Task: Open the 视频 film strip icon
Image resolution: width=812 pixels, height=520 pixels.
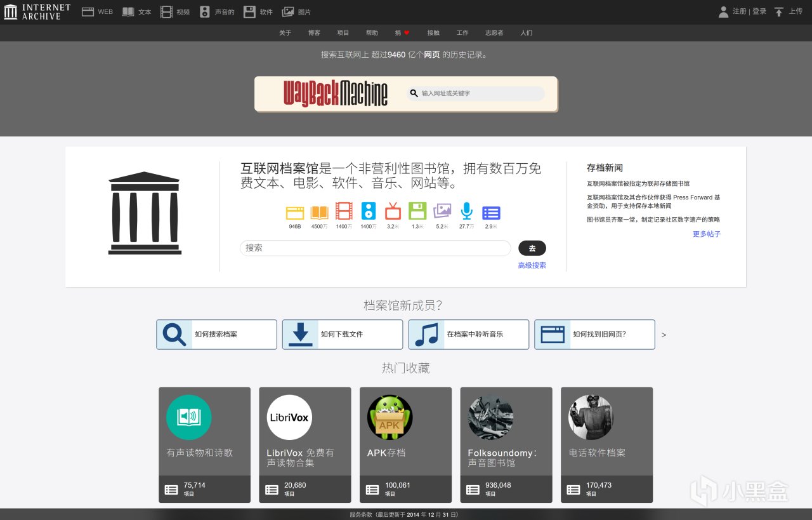Action: pos(166,11)
